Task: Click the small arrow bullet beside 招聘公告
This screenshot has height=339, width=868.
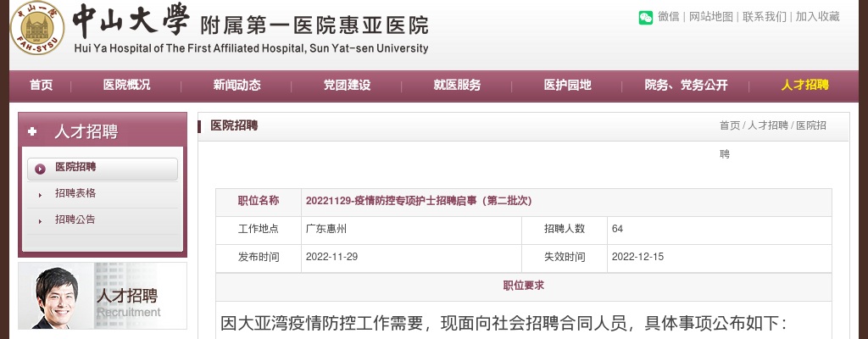Action: (x=40, y=221)
